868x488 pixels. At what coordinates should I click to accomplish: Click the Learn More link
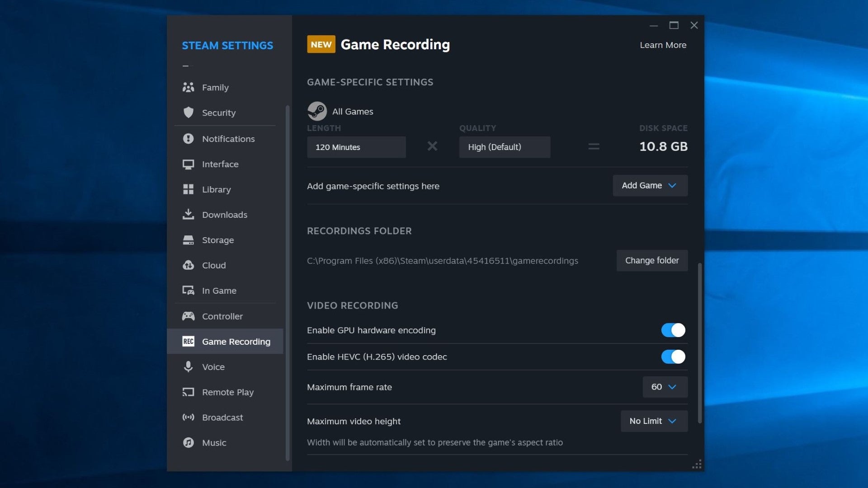663,45
